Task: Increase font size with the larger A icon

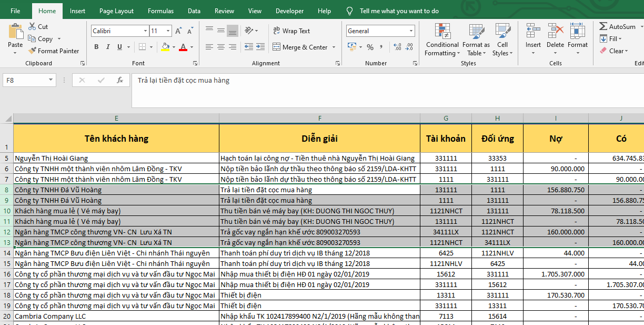Action: pos(178,31)
